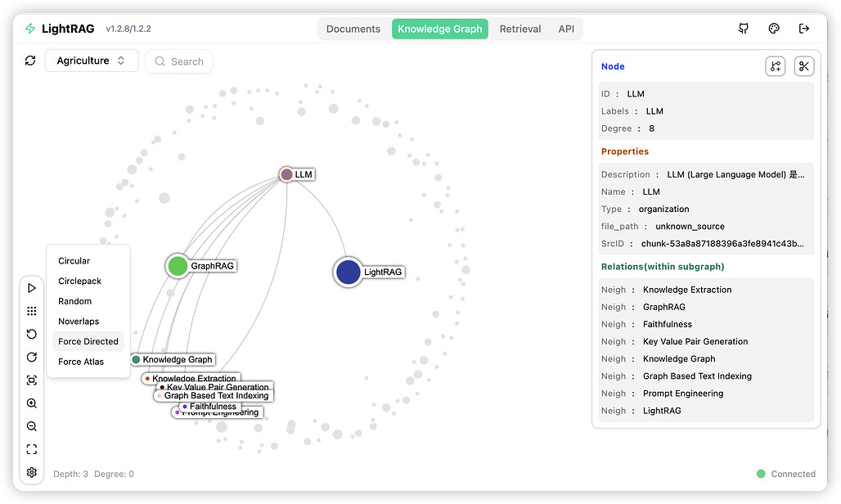This screenshot has width=841, height=504.
Task: Toggle fullscreen graph view icon
Action: point(32,449)
